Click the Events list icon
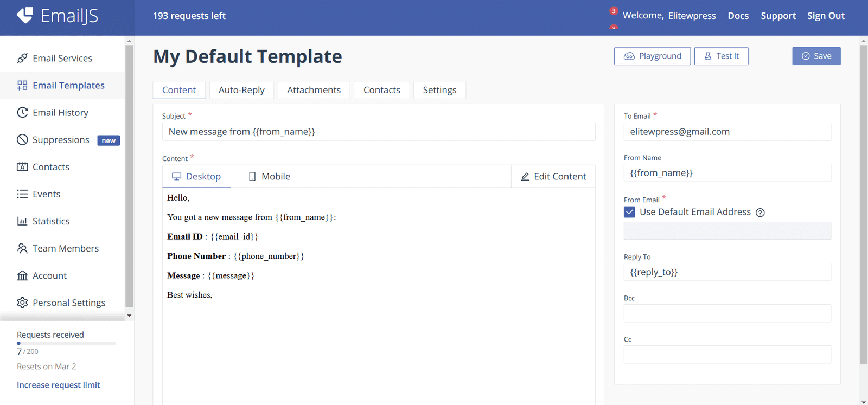The height and width of the screenshot is (405, 868). pos(22,194)
